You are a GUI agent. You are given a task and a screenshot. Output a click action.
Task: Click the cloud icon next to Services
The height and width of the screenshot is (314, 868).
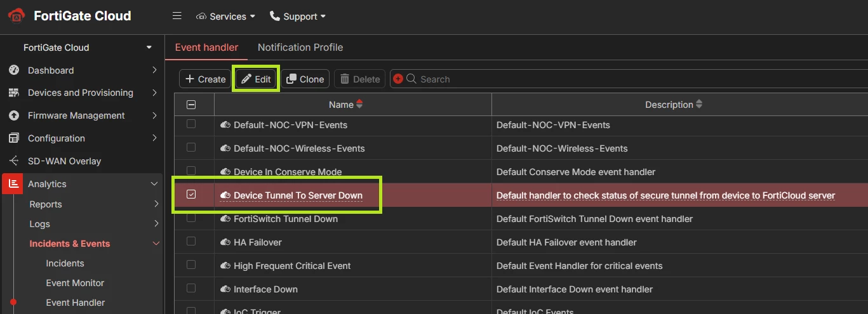point(201,16)
